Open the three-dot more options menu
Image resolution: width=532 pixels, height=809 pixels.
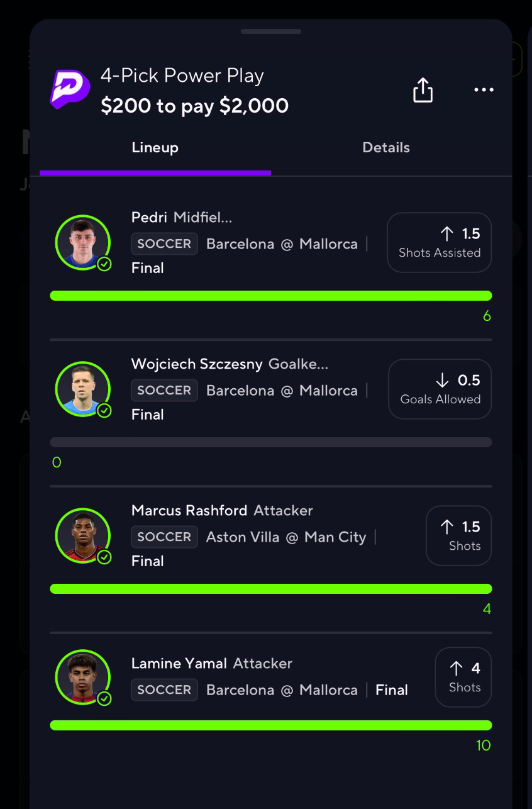click(483, 90)
